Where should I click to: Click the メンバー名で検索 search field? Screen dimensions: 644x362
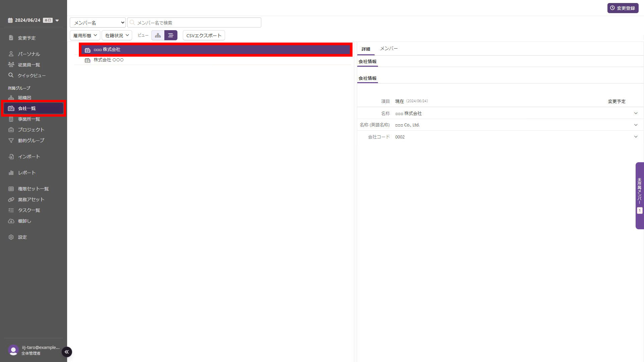click(194, 22)
